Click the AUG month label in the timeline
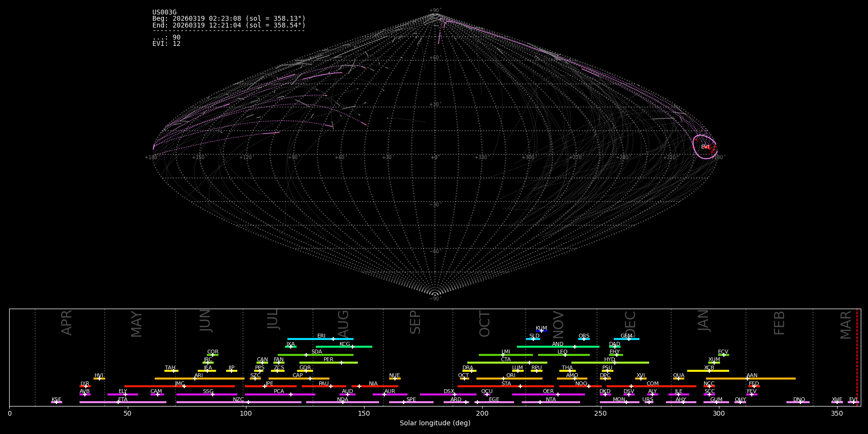868x434 pixels. click(x=343, y=324)
